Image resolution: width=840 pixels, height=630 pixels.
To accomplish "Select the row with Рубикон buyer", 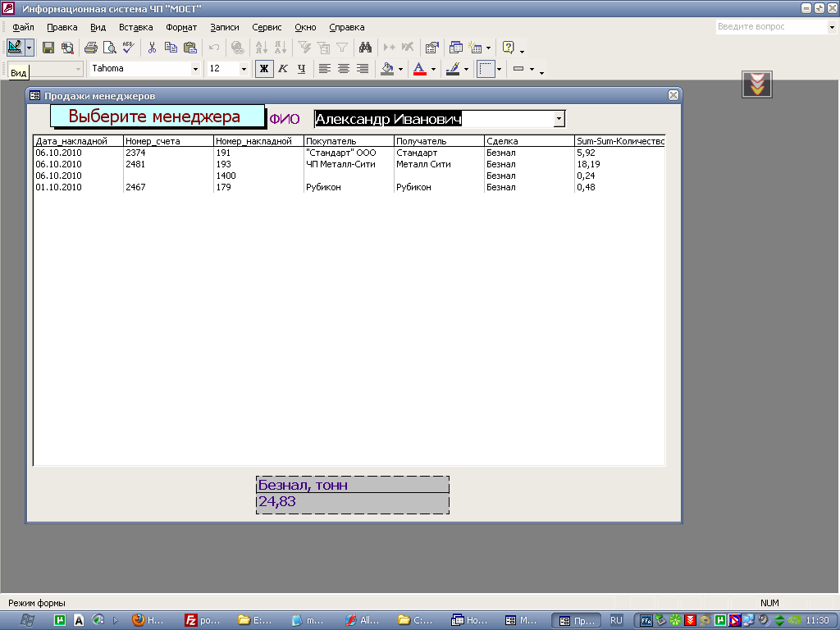I will pos(349,187).
